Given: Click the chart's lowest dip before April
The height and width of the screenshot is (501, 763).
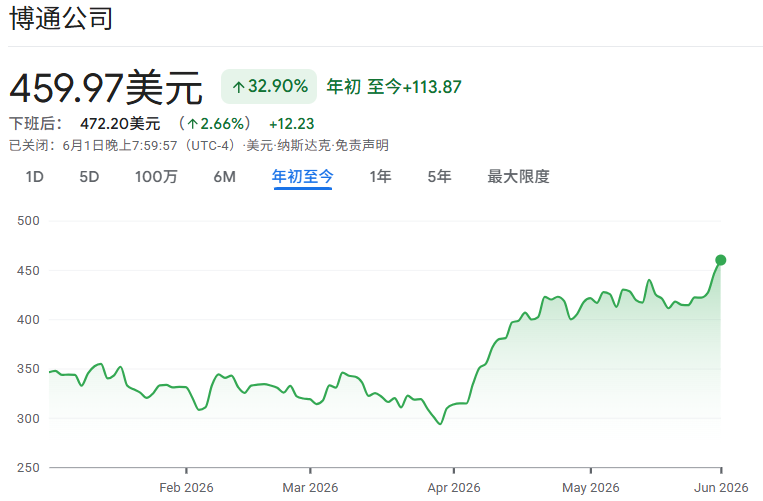Looking at the screenshot, I should click(x=440, y=424).
